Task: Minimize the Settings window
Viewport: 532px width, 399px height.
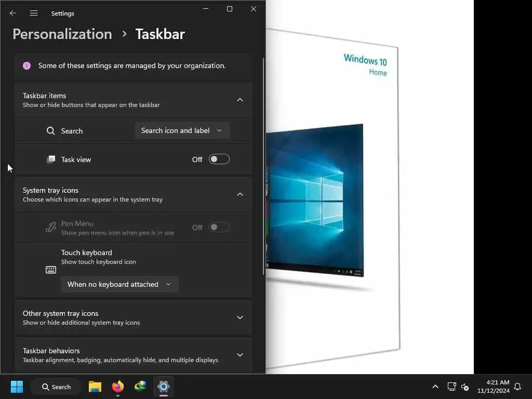Action: click(x=206, y=9)
